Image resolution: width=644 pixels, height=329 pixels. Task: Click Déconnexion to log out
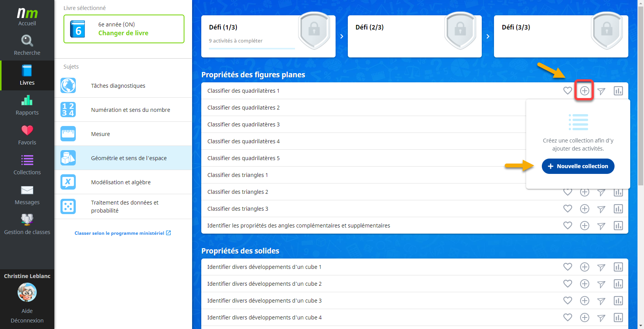point(27,321)
